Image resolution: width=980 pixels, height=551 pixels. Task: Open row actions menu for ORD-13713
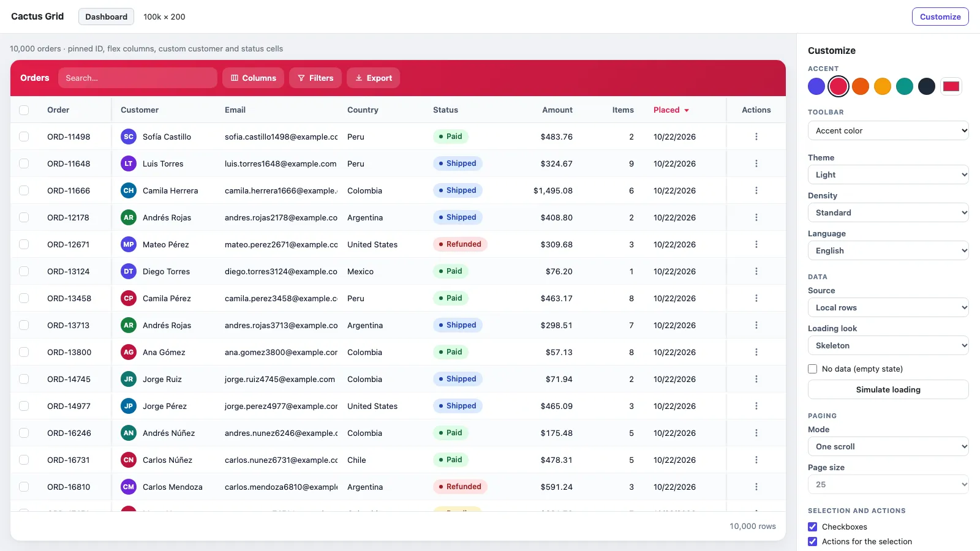(x=756, y=325)
